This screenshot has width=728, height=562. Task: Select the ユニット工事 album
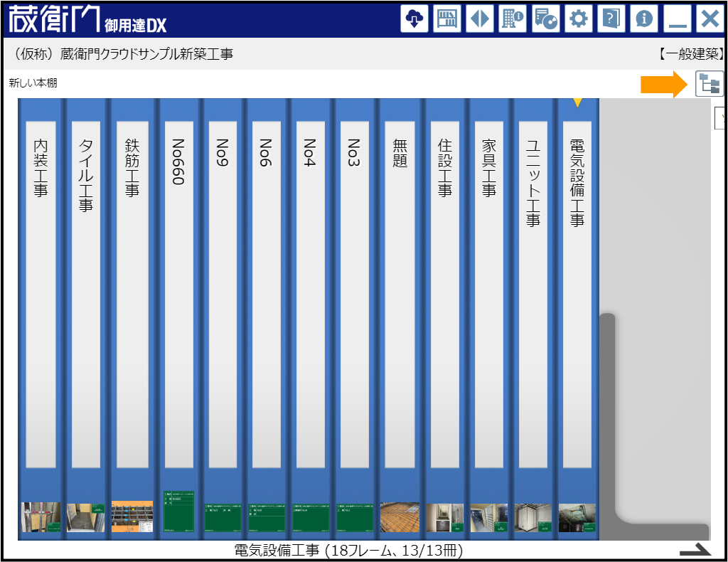pyautogui.click(x=532, y=285)
